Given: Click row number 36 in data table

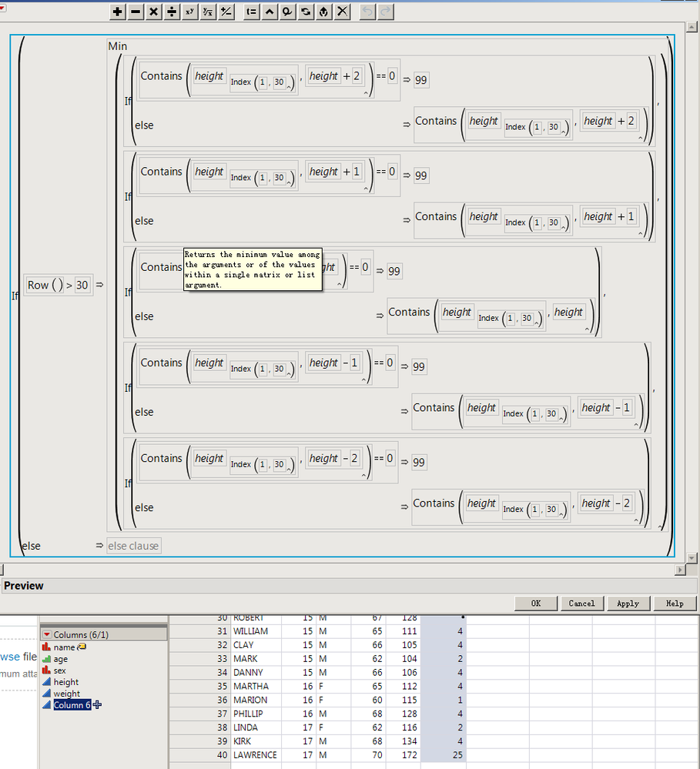Looking at the screenshot, I should 223,700.
